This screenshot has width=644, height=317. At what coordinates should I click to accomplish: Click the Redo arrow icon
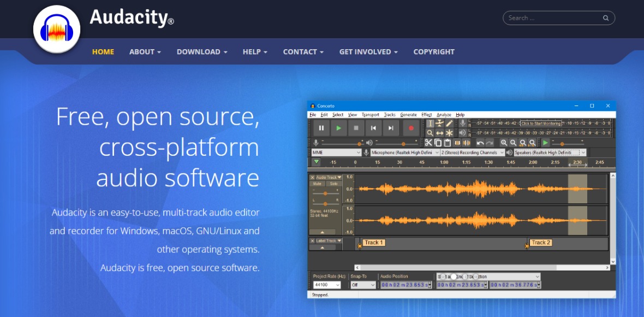coord(490,143)
